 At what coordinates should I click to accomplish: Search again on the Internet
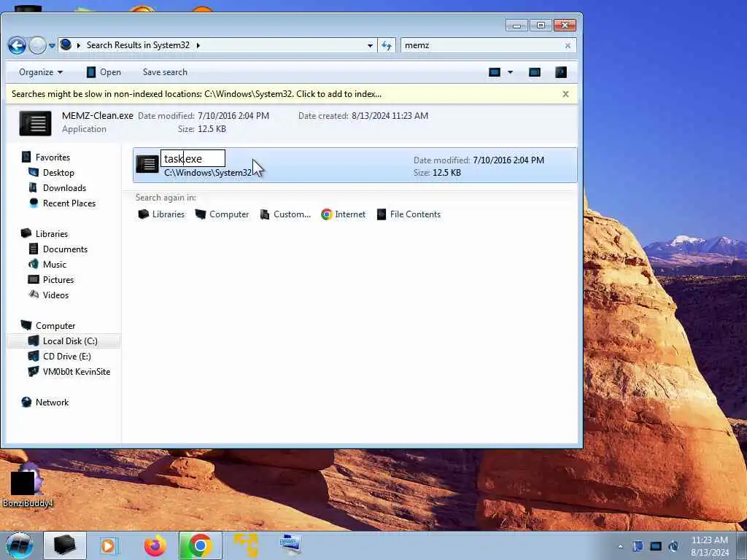click(343, 214)
